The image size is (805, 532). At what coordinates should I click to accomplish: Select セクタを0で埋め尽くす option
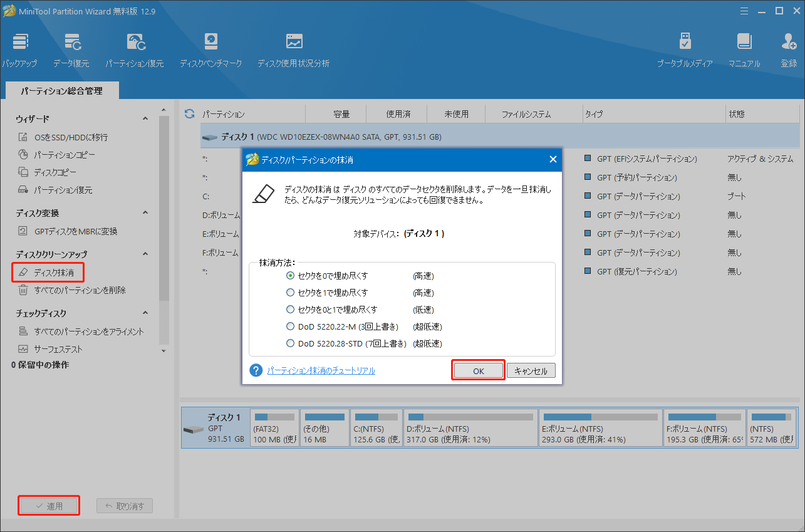point(327,276)
